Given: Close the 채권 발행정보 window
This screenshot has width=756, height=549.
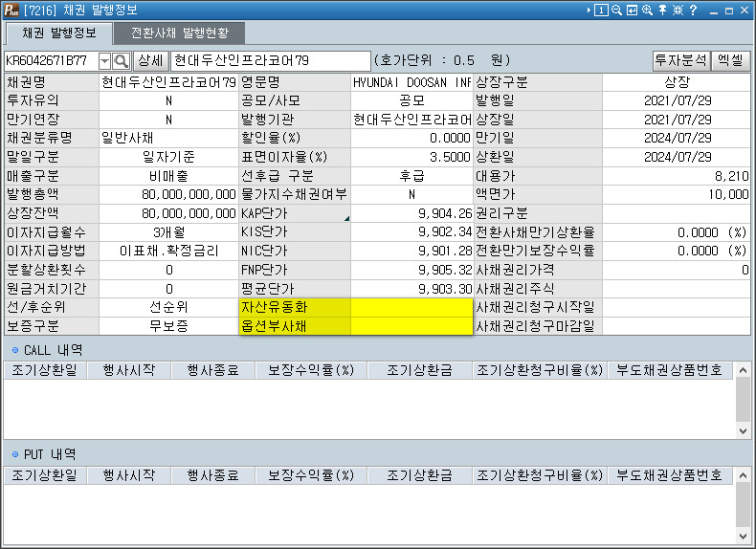Looking at the screenshot, I should point(745,11).
